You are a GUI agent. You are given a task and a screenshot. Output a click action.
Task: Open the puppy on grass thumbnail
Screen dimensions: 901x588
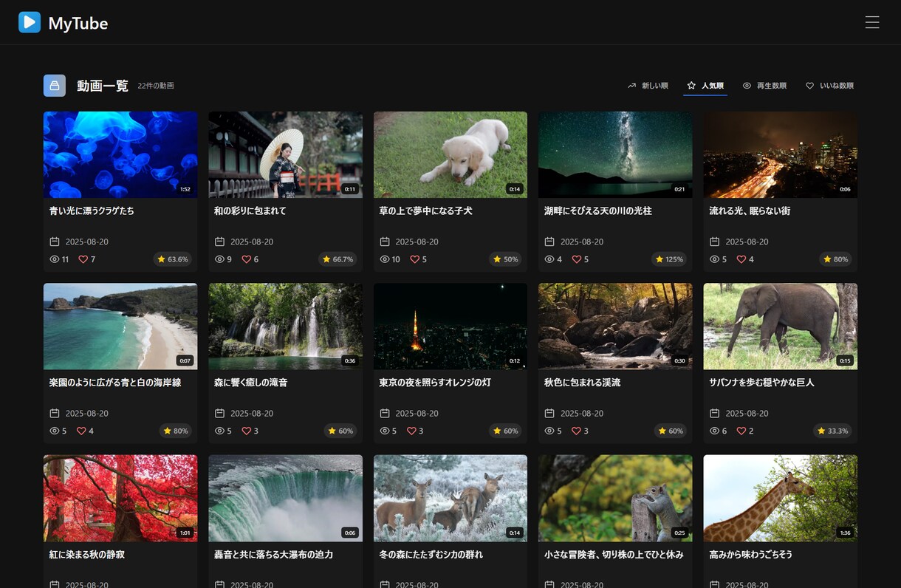(x=450, y=154)
